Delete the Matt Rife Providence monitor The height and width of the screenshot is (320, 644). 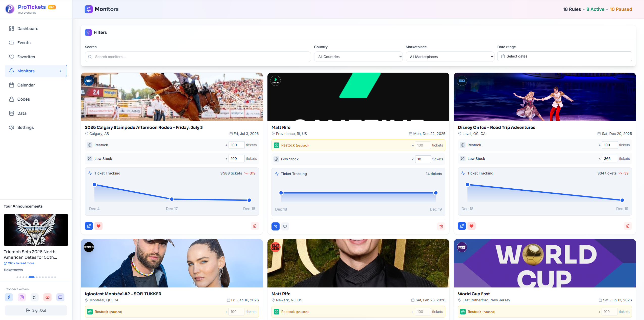[441, 226]
